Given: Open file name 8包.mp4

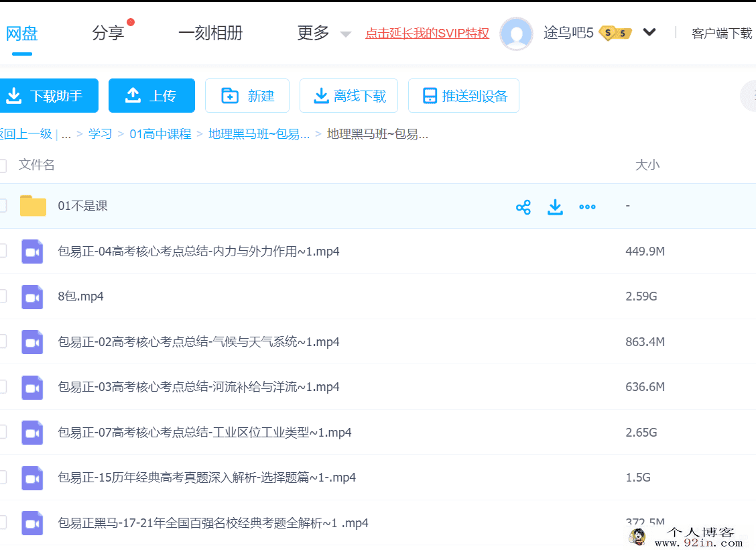Looking at the screenshot, I should pyautogui.click(x=81, y=296).
